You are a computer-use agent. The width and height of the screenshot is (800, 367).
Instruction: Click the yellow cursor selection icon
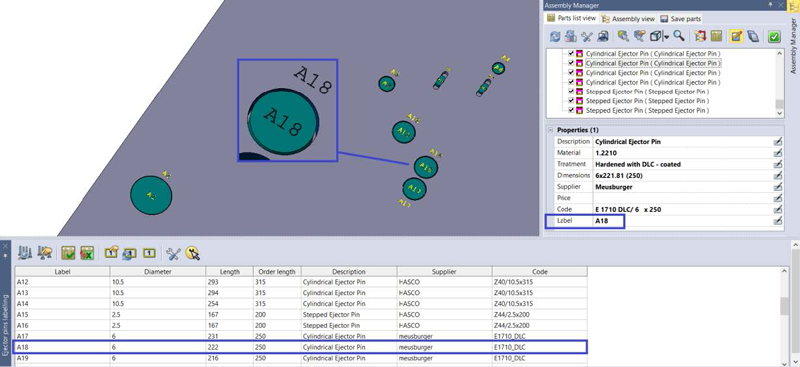click(193, 253)
